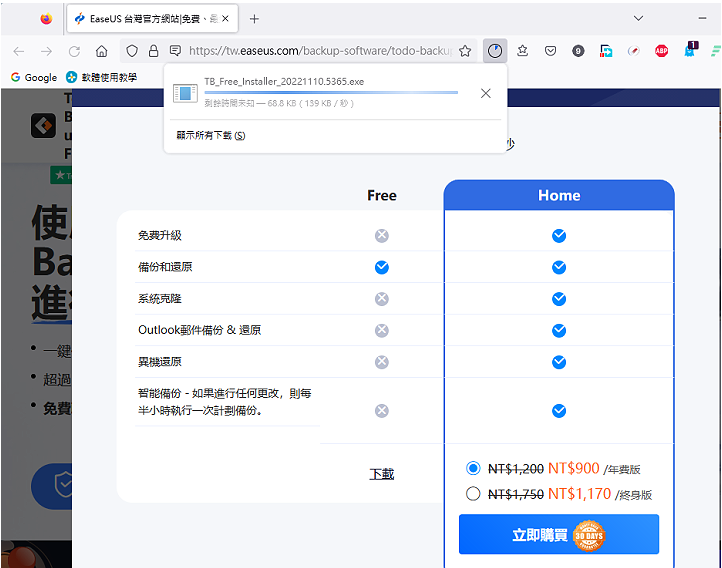Click the green Trustpilot star badge

click(61, 175)
